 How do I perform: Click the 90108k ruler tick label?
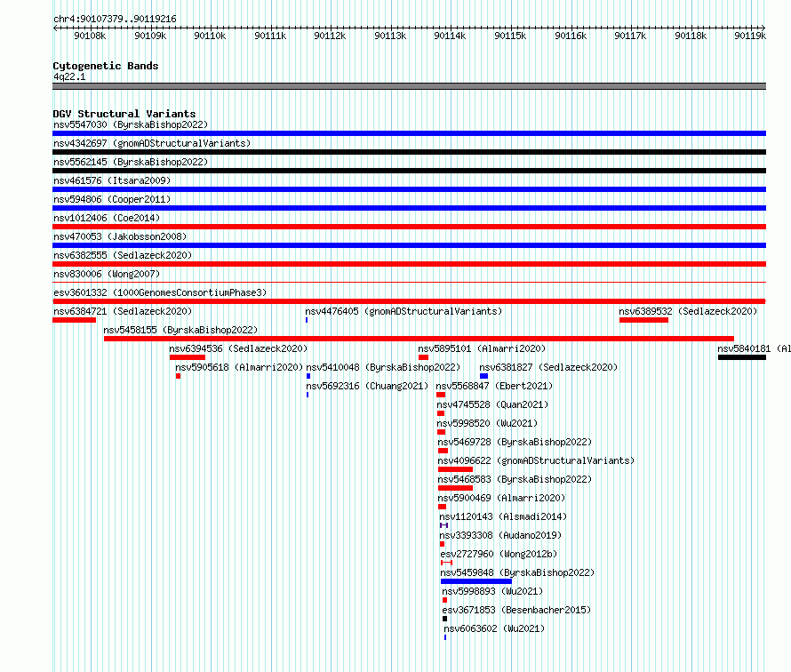(90, 36)
